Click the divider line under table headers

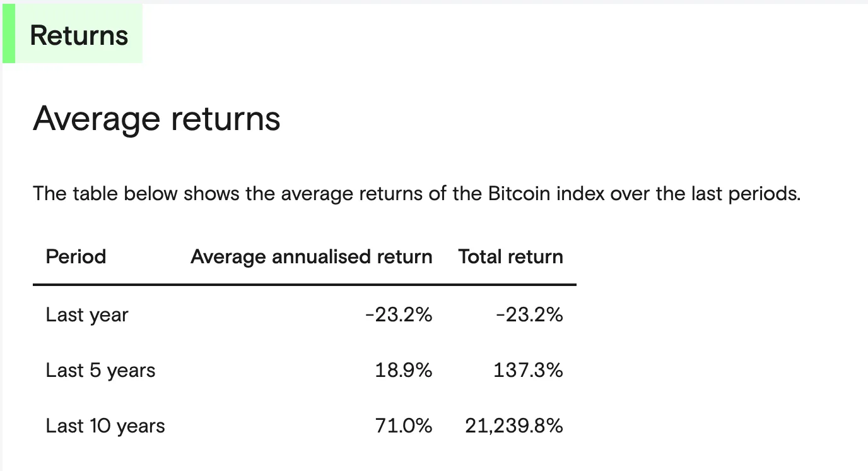click(304, 285)
